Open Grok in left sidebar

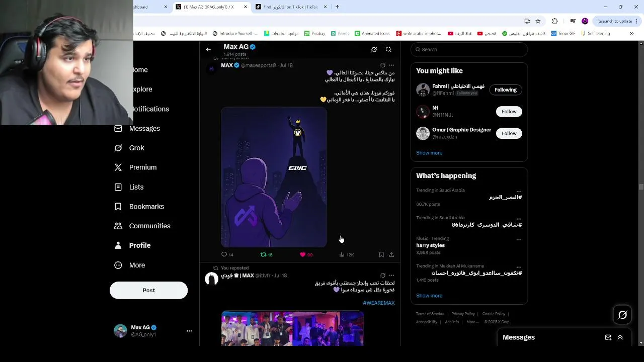point(129,148)
